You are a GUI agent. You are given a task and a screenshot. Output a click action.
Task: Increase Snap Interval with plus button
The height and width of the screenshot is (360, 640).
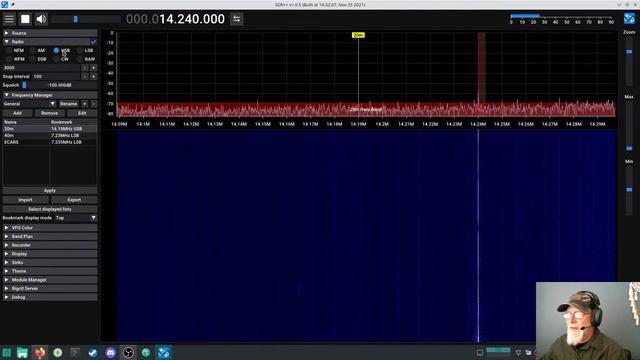(x=93, y=76)
